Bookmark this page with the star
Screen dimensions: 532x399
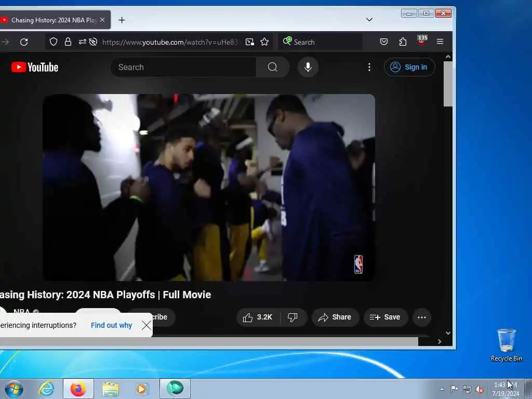pyautogui.click(x=264, y=42)
